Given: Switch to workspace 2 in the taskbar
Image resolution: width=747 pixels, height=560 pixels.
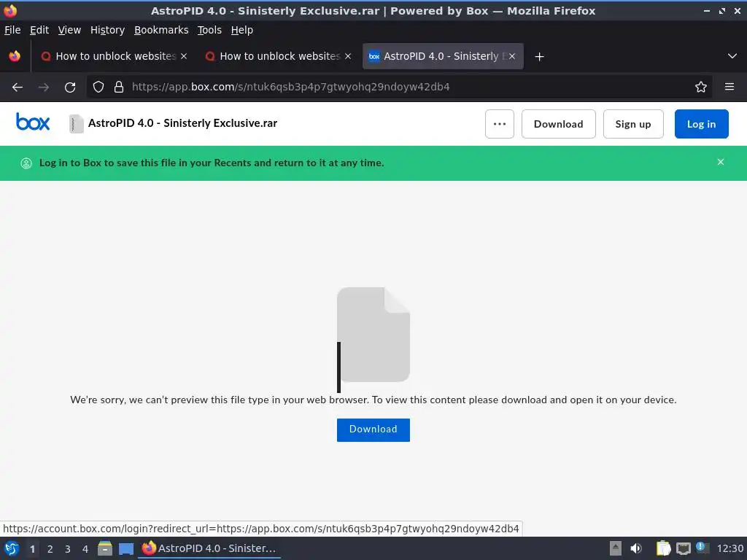Looking at the screenshot, I should [x=50, y=549].
